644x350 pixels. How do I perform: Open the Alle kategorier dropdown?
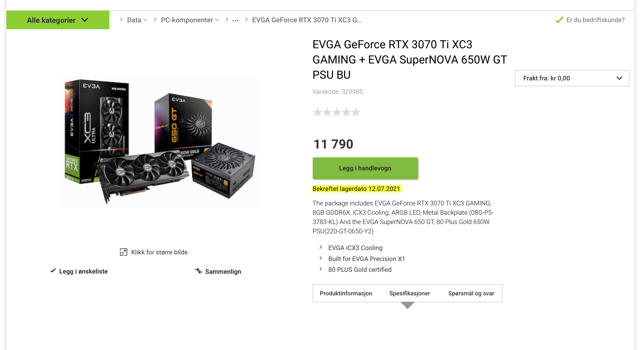pos(58,20)
